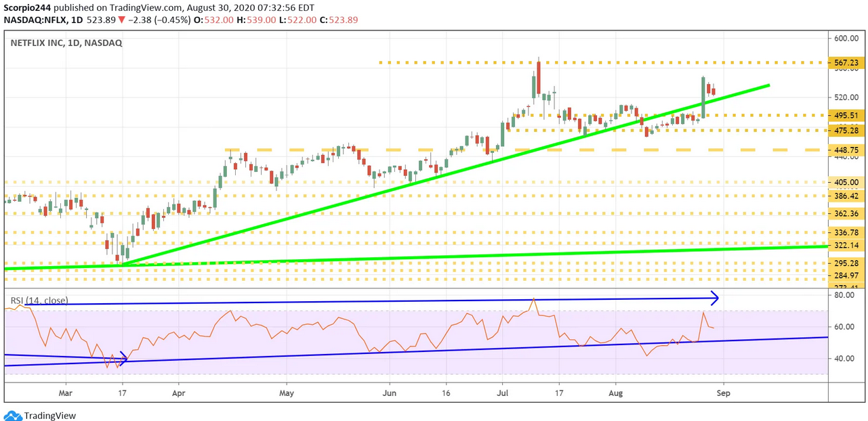Click the RSI 60.00 scale value

pos(844,327)
